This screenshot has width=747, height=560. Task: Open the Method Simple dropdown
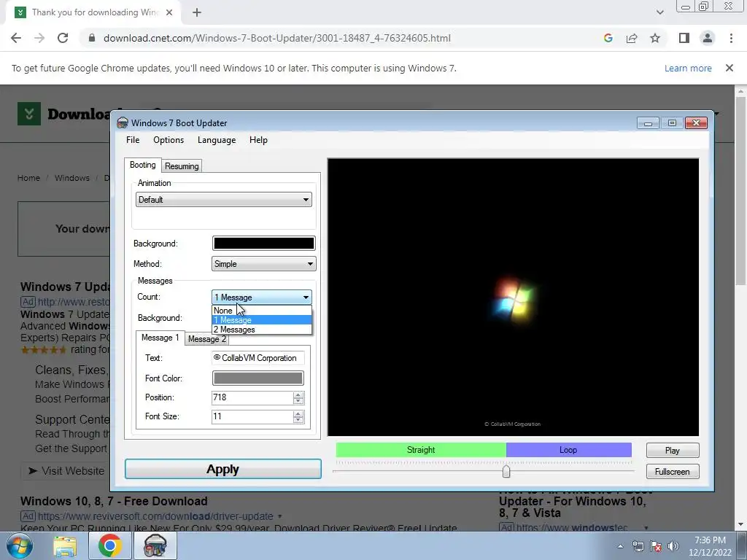(263, 264)
